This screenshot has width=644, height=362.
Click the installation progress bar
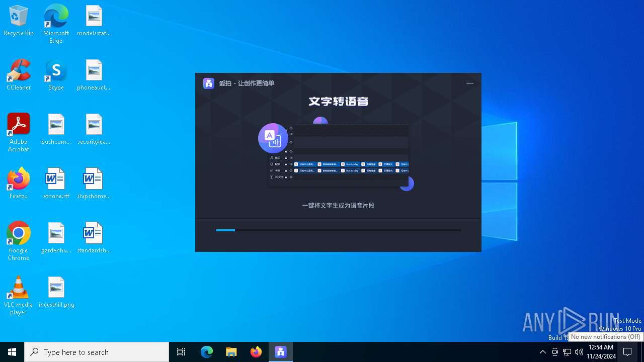click(339, 230)
